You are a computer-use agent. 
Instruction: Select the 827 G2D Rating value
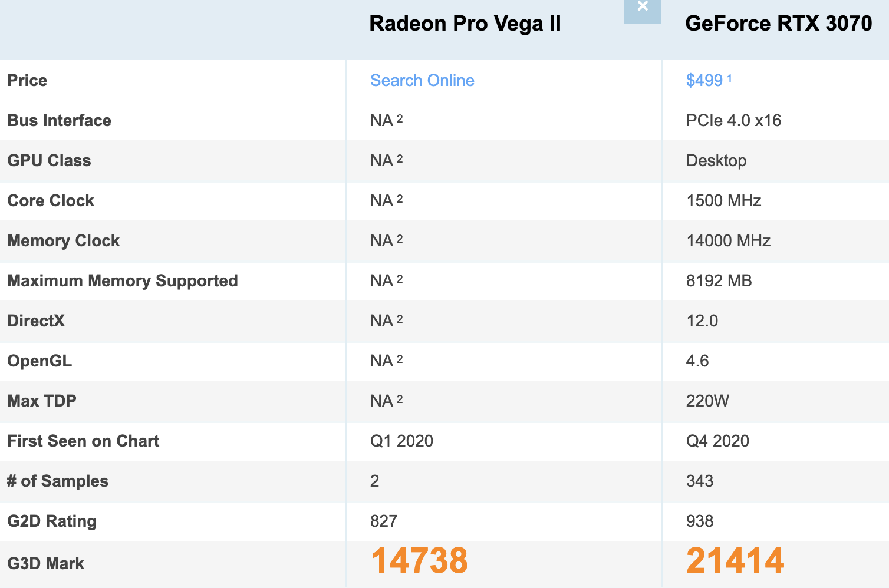pos(384,521)
